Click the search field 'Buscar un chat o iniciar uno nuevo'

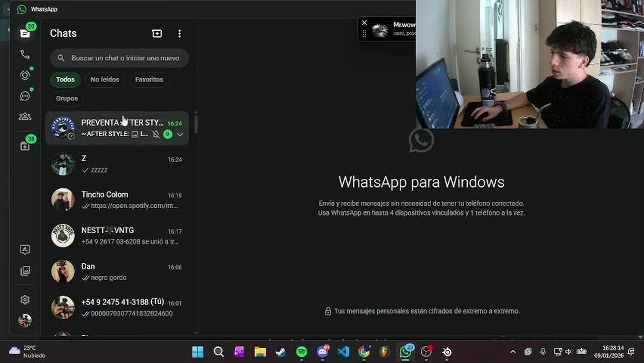pos(119,58)
